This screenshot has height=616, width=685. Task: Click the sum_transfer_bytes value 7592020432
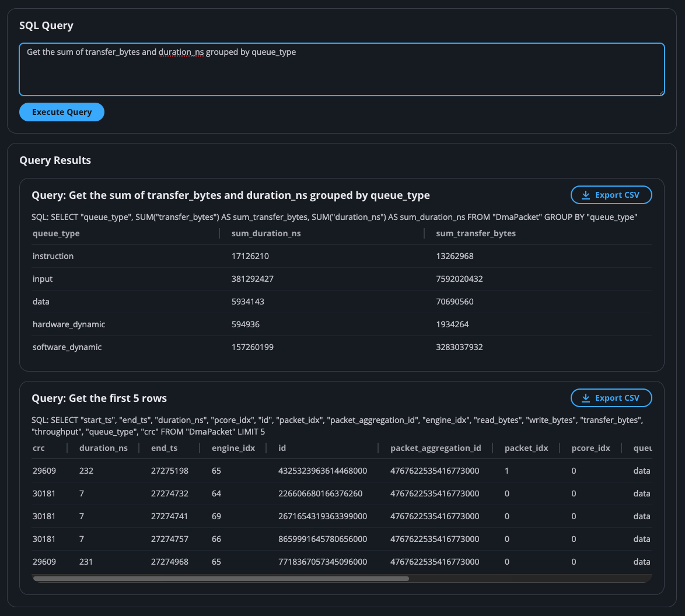(459, 279)
